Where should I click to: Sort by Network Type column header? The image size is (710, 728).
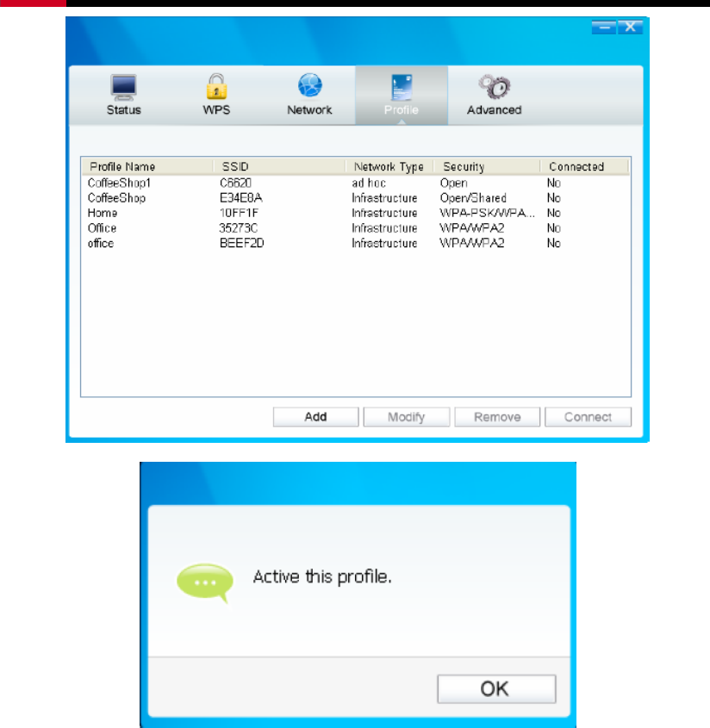(x=389, y=166)
